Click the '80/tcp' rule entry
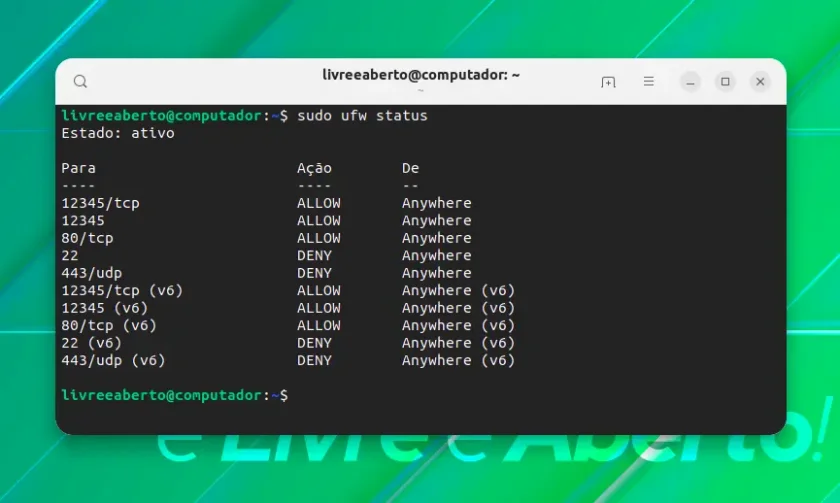This screenshot has width=840, height=503. pos(87,238)
